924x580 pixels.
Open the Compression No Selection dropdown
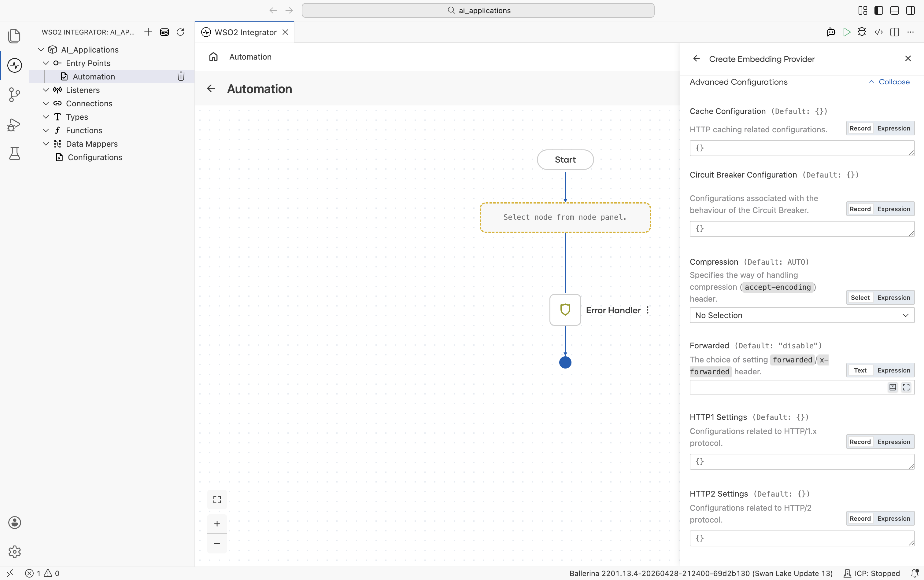tap(802, 315)
